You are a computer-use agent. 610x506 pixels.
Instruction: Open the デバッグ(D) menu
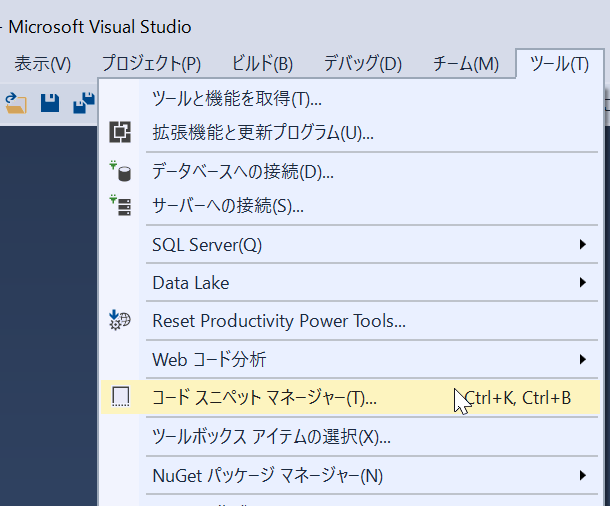click(362, 64)
